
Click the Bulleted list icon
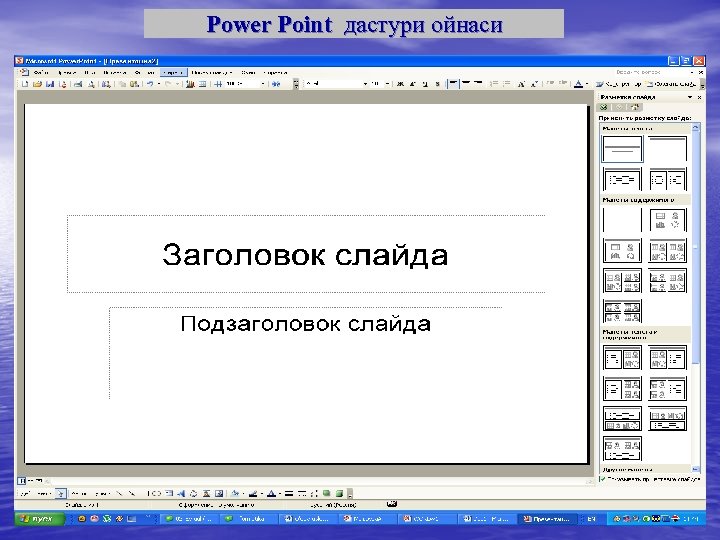pos(506,84)
